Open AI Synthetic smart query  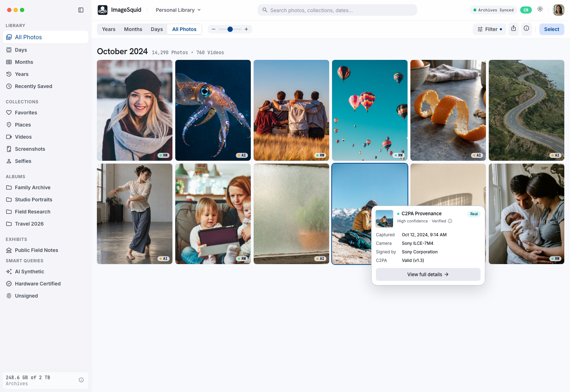pos(46,272)
